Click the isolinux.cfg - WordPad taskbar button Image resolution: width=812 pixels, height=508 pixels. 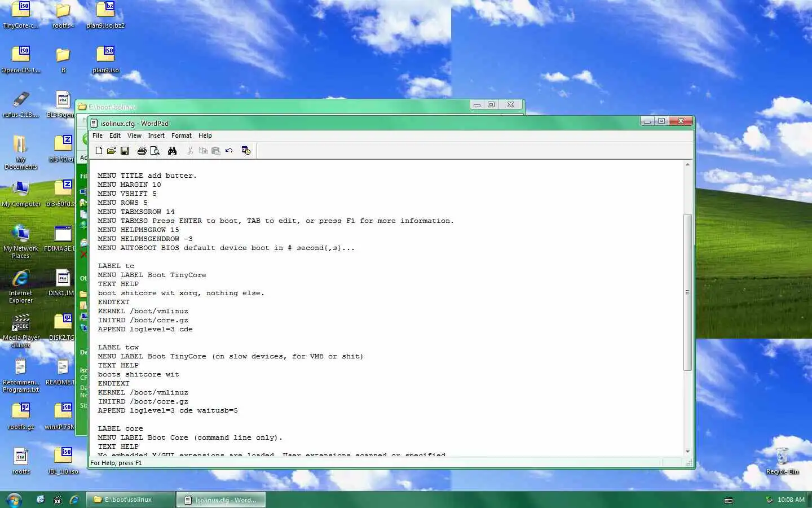(221, 500)
